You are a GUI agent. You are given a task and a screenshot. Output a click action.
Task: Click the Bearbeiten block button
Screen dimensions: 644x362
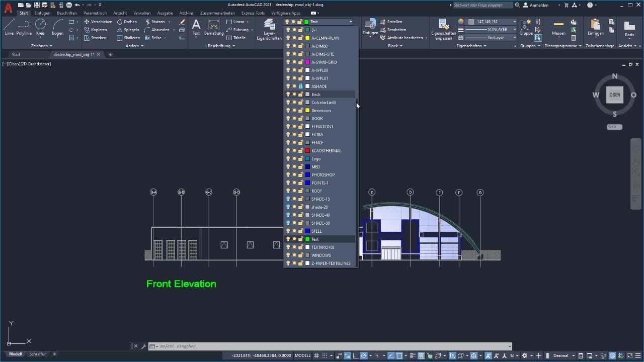(397, 30)
